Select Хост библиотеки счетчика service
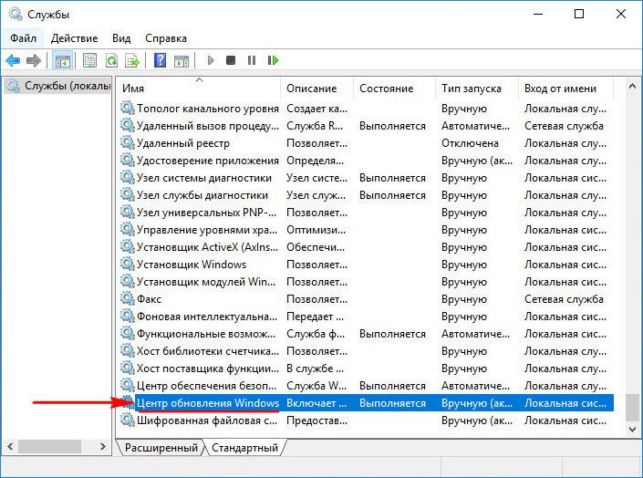Image resolution: width=643 pixels, height=478 pixels. point(367,351)
